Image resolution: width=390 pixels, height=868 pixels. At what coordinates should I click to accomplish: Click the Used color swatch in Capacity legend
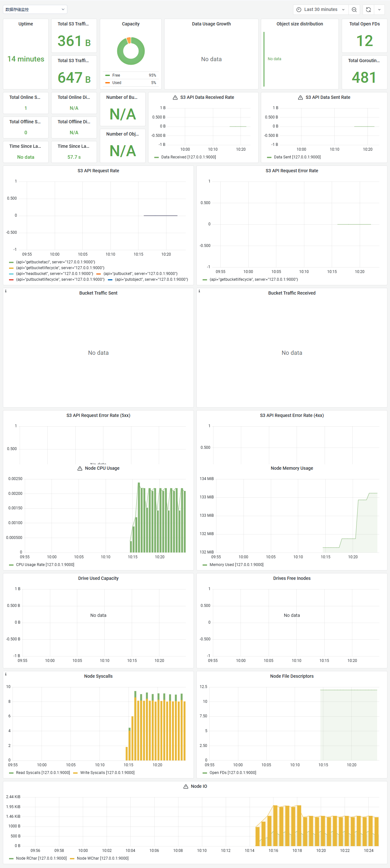pyautogui.click(x=108, y=83)
